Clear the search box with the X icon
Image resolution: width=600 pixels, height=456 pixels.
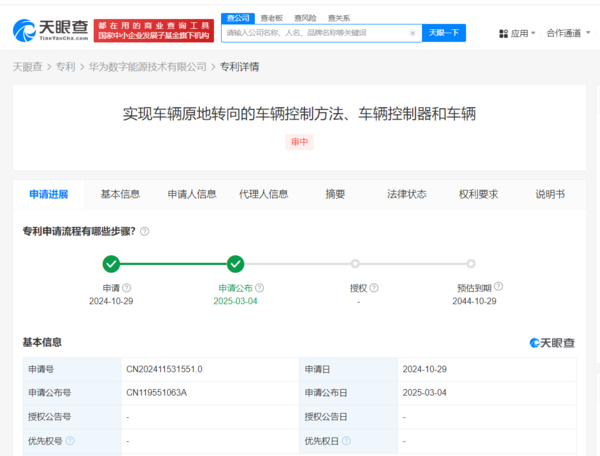413,33
